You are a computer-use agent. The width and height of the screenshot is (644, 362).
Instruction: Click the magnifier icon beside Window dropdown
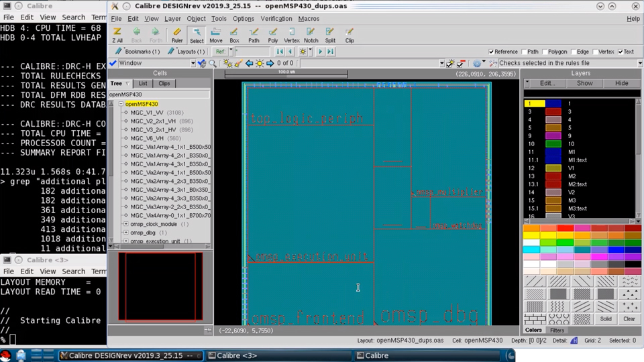pos(213,63)
